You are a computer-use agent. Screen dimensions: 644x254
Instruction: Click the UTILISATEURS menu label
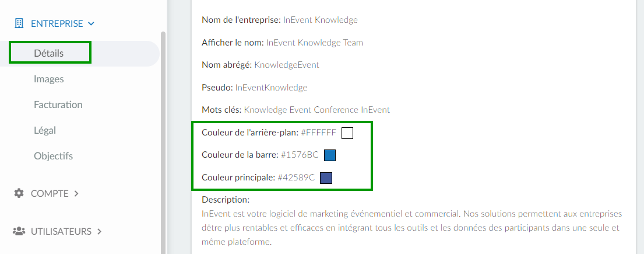click(61, 232)
